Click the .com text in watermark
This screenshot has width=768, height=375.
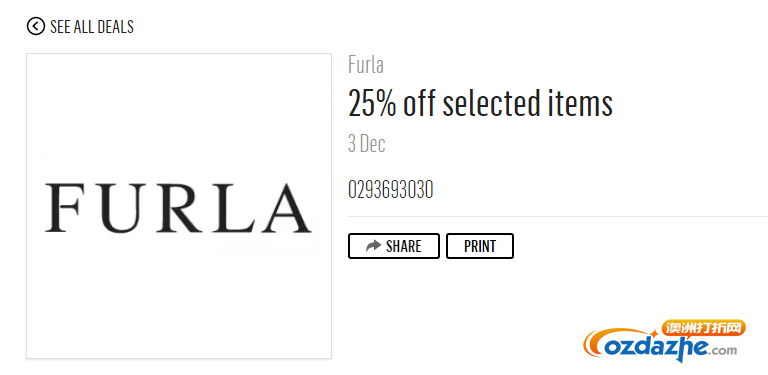tap(723, 350)
